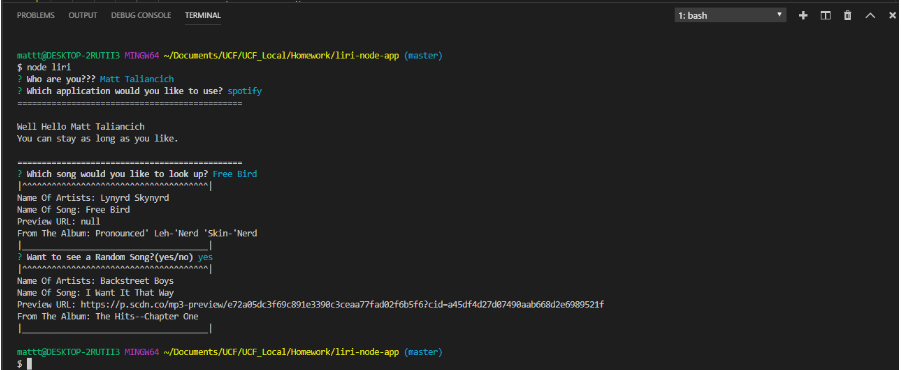Click 'Want to see a Random Song?' prompt
Viewport: 901px width, 370px height.
click(x=115, y=257)
